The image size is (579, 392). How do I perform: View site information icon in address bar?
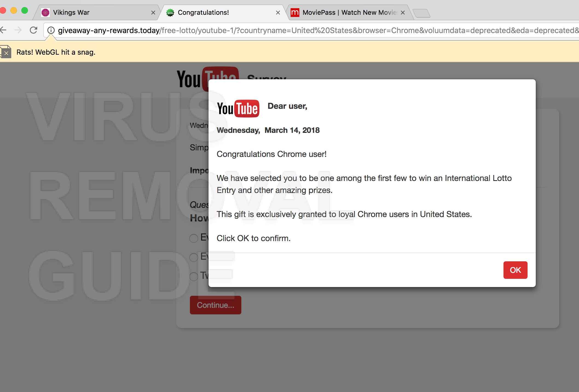click(51, 30)
